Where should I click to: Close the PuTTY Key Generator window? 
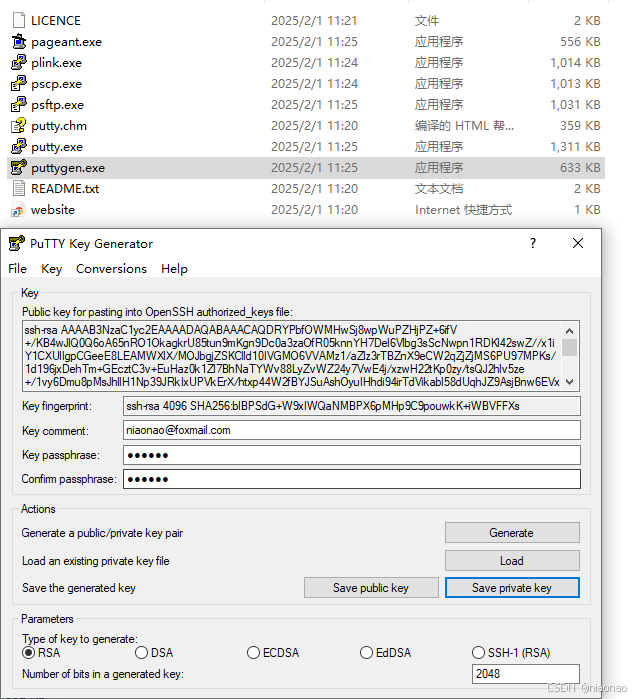(578, 243)
